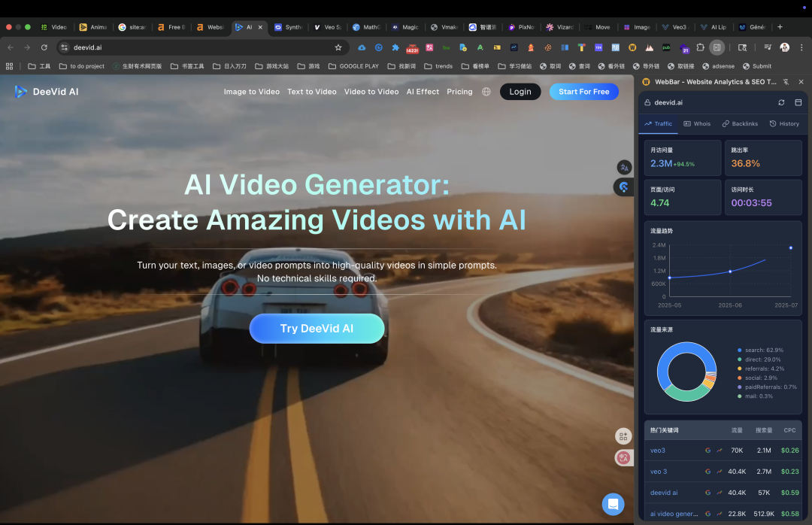The width and height of the screenshot is (812, 525).
Task: Bookmark this page with the star icon
Action: tap(338, 47)
